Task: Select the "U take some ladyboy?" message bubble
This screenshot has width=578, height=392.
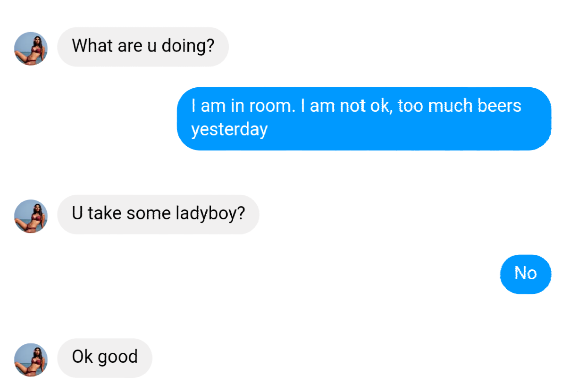Action: point(158,214)
